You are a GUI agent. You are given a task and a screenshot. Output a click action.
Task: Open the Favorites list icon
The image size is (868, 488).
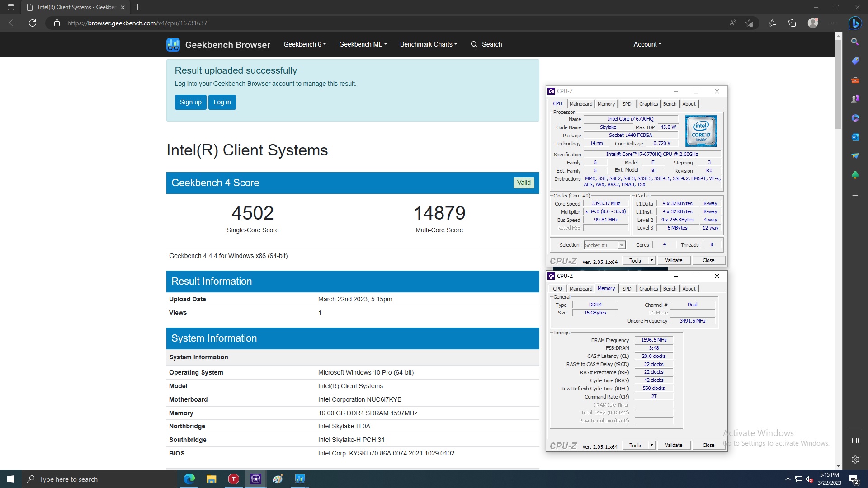coord(772,23)
